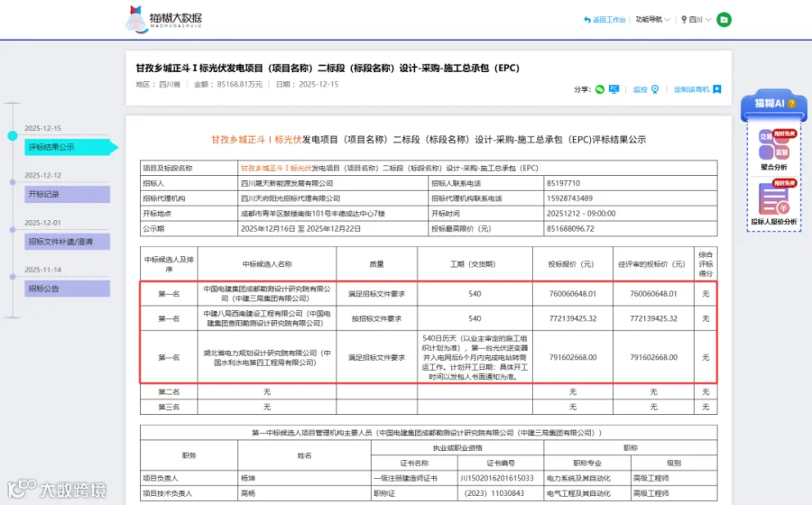
Task: Click the 经评审的投标价（元） column header
Action: click(x=653, y=264)
